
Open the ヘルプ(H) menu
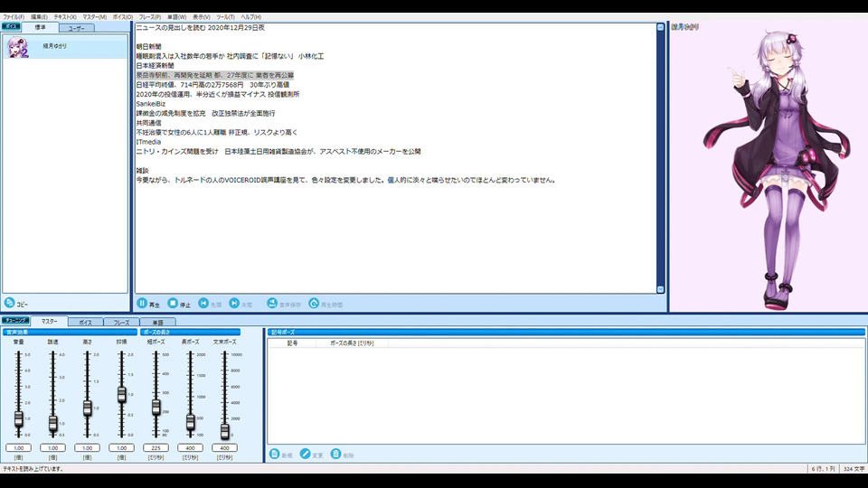[x=250, y=17]
